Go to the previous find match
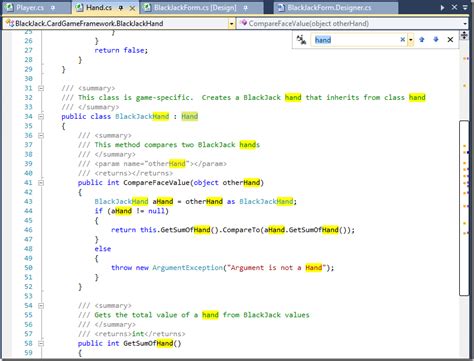The height and width of the screenshot is (361, 474). 422,40
